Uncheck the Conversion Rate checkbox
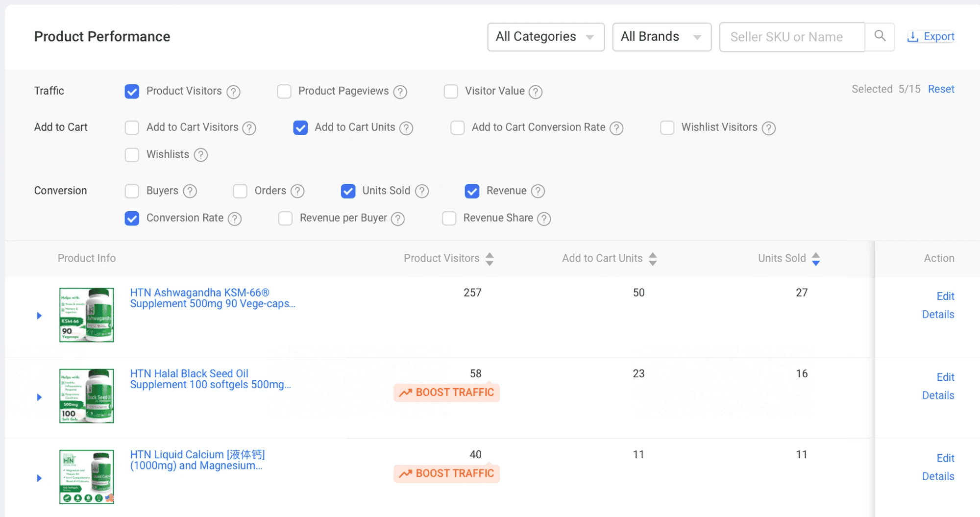The image size is (980, 517). click(x=132, y=219)
